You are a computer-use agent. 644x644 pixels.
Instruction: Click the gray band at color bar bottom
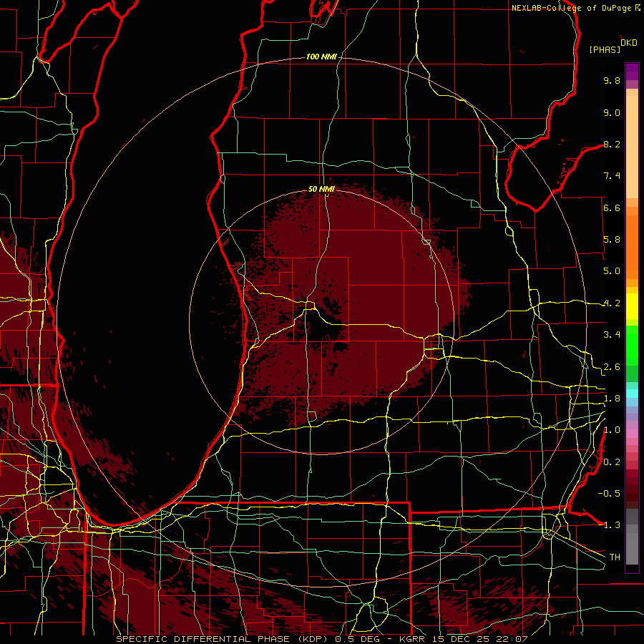tap(632, 537)
